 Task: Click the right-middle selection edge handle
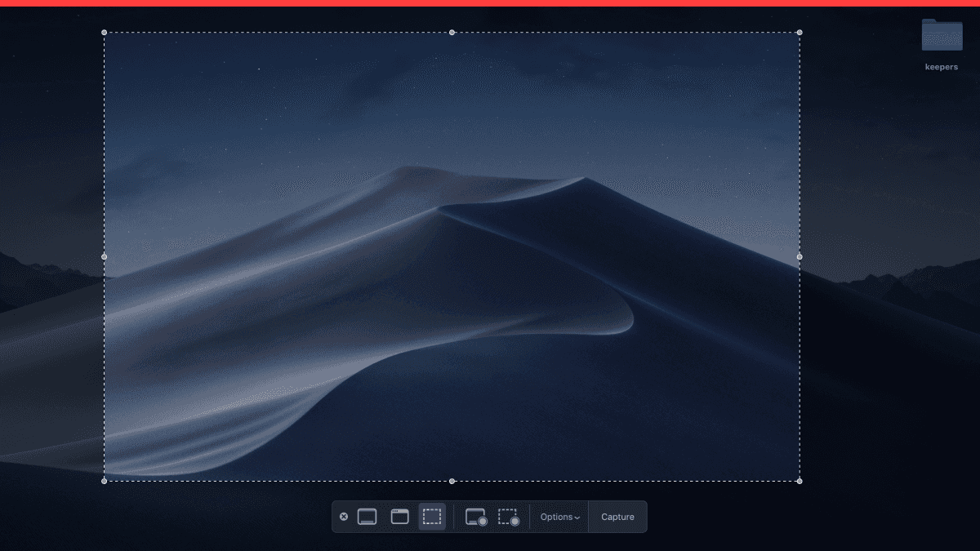pos(800,256)
